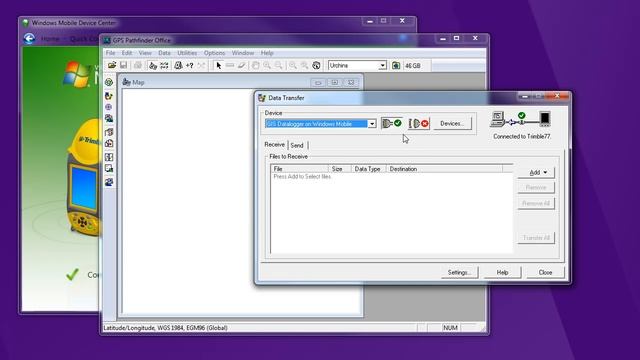
Task: Click the NUM status bar indicator
Action: tap(450, 328)
